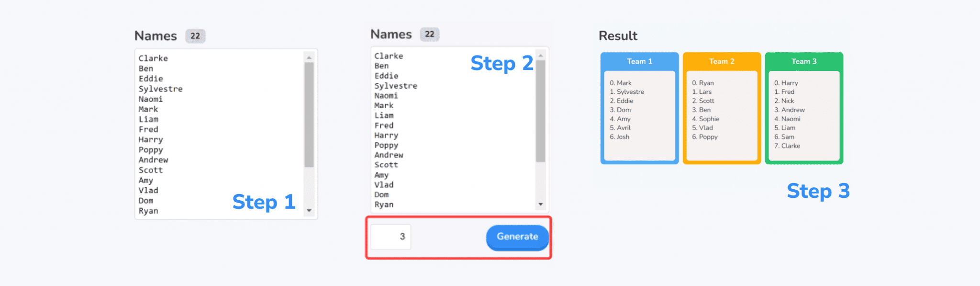Click the scrollbar down arrow on second Names list

coord(541,204)
